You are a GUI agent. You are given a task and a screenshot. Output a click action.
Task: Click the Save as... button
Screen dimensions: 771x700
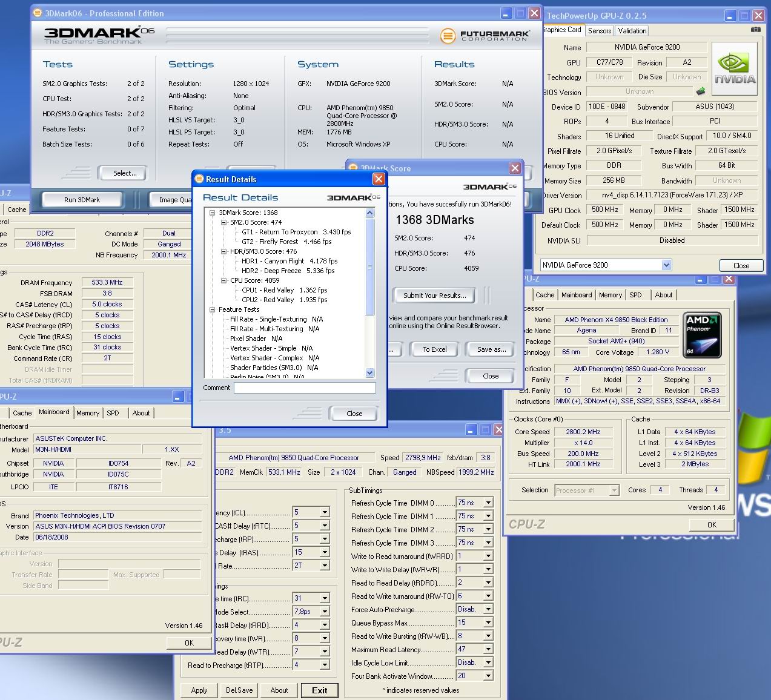[492, 349]
